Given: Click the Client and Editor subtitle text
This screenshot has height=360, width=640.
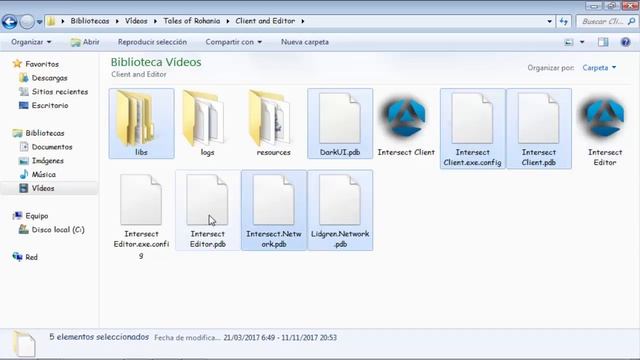Looking at the screenshot, I should (x=139, y=74).
